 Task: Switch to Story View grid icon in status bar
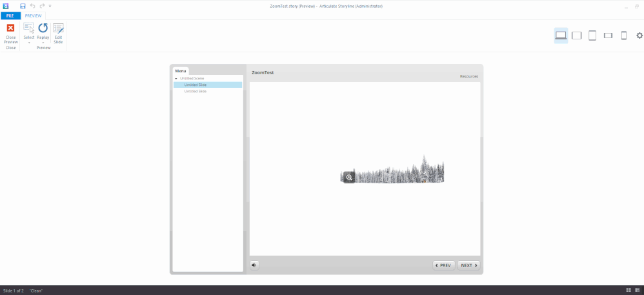coord(629,290)
